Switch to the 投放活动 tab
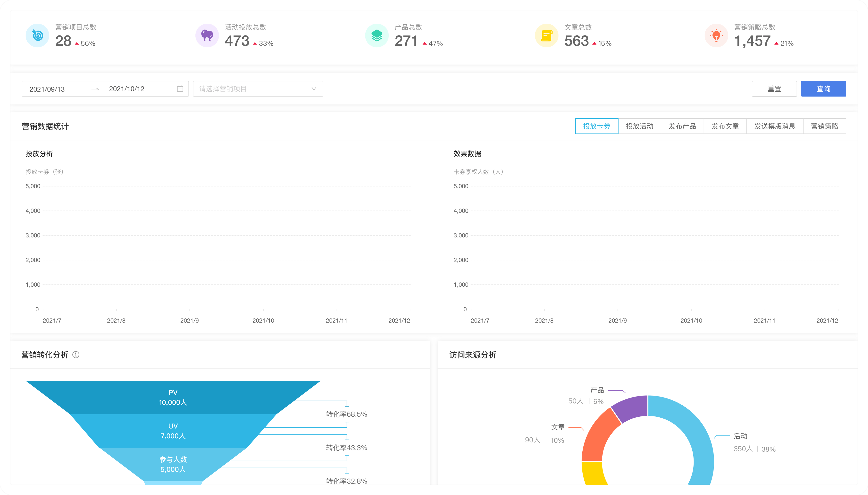 (639, 126)
